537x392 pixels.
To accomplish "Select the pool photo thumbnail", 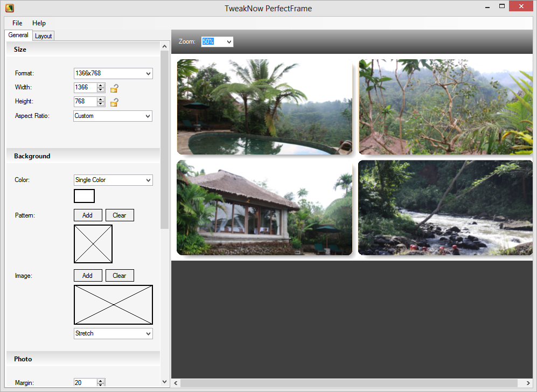I will click(x=264, y=107).
